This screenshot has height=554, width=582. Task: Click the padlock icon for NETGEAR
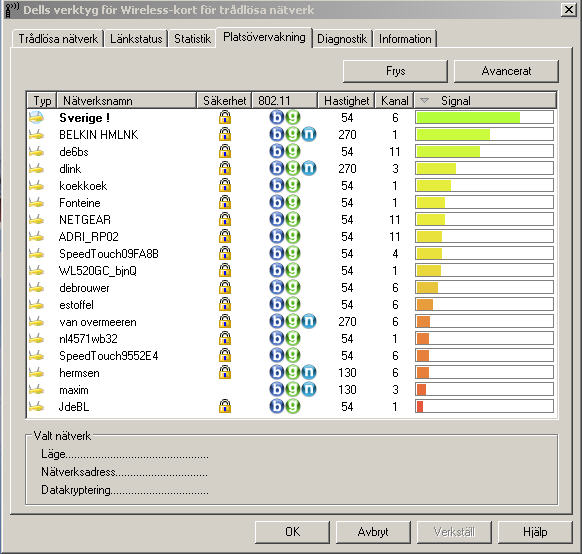[225, 219]
